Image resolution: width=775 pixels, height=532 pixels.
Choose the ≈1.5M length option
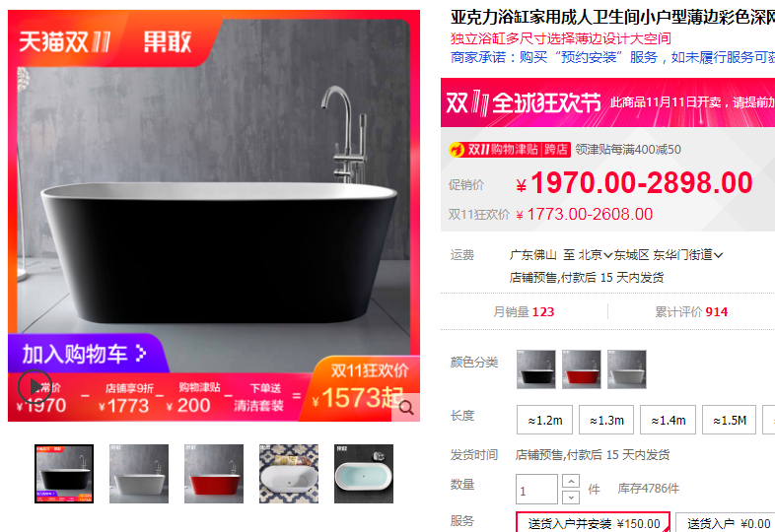pyautogui.click(x=729, y=420)
